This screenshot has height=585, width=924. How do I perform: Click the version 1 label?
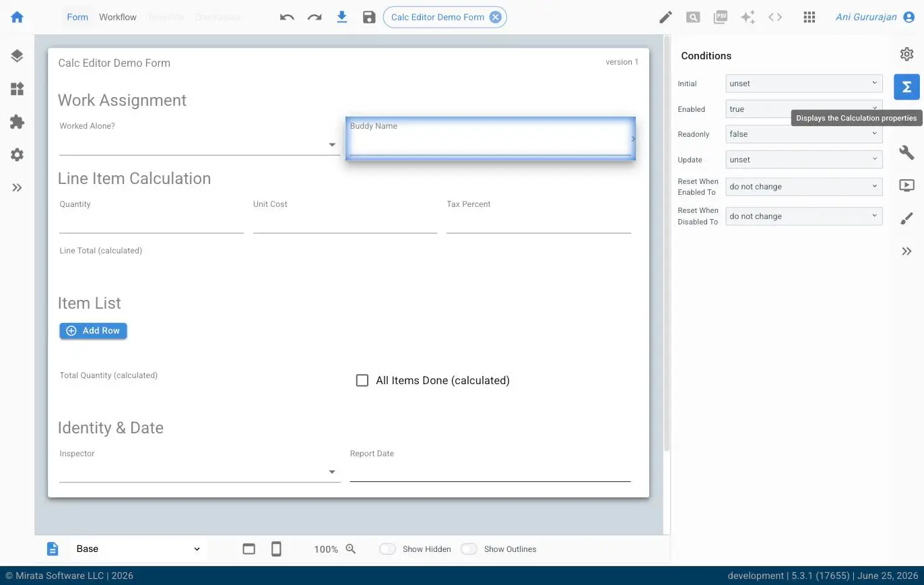[622, 62]
